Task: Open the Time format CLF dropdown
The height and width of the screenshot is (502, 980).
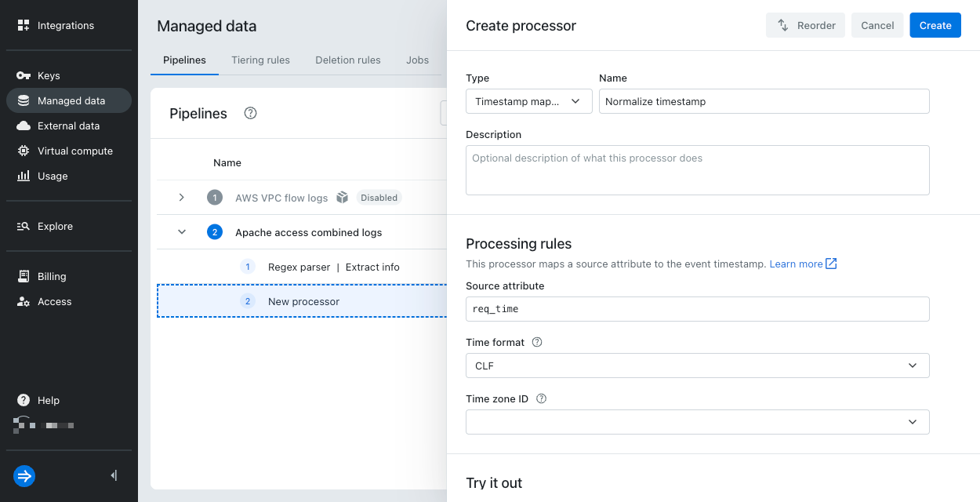Action: click(698, 366)
